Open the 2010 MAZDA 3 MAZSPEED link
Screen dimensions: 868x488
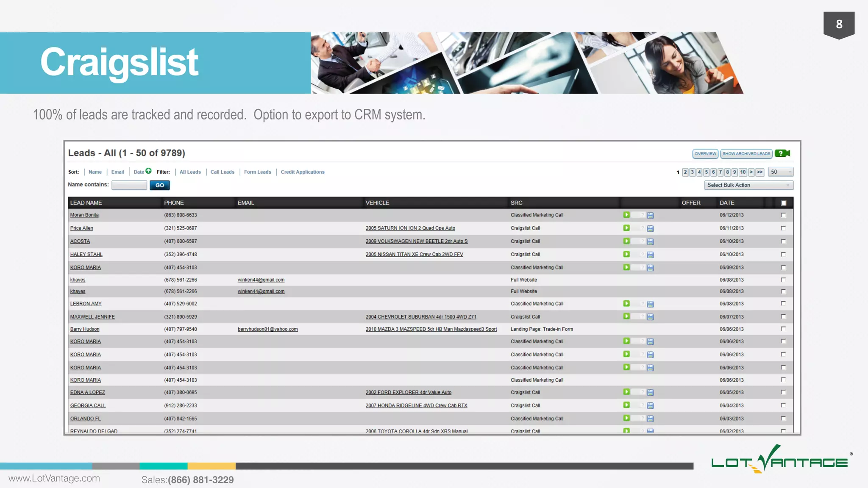pyautogui.click(x=431, y=329)
